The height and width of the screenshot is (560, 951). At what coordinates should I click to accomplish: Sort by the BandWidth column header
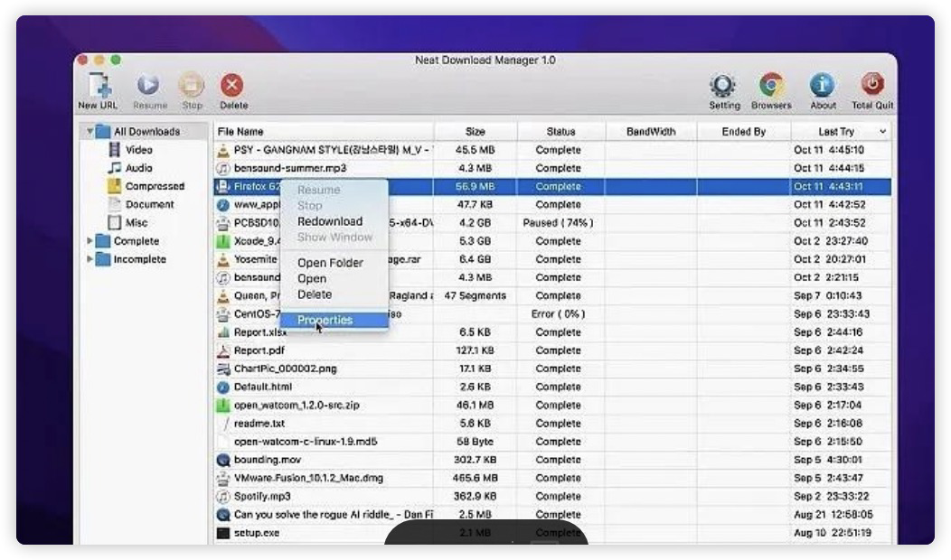(x=651, y=132)
